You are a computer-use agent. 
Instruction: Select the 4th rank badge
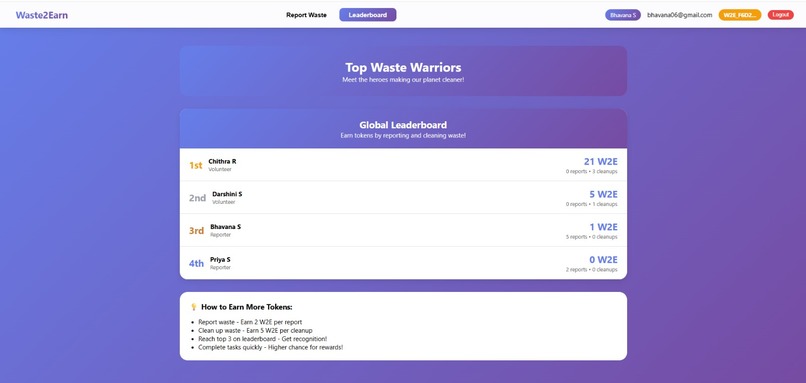(196, 264)
